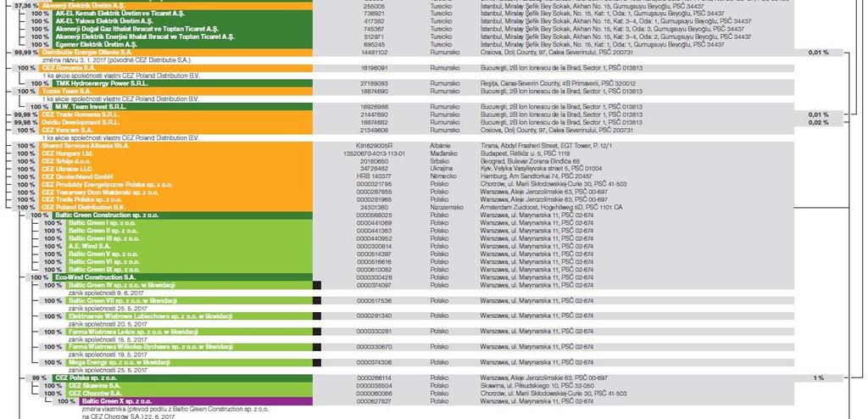Select the 0,02 % share at right
The width and height of the screenshot is (868, 419).
[x=818, y=122]
